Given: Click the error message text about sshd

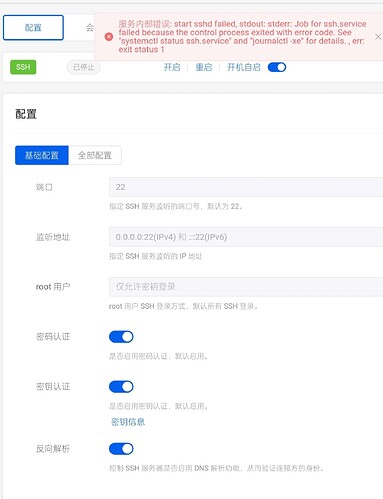Looking at the screenshot, I should 242,37.
